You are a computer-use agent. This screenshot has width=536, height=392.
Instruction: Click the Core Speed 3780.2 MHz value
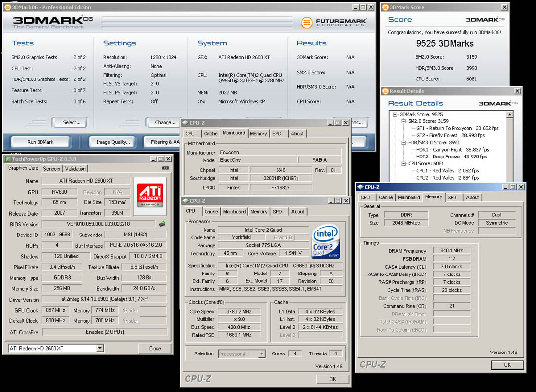tap(239, 312)
